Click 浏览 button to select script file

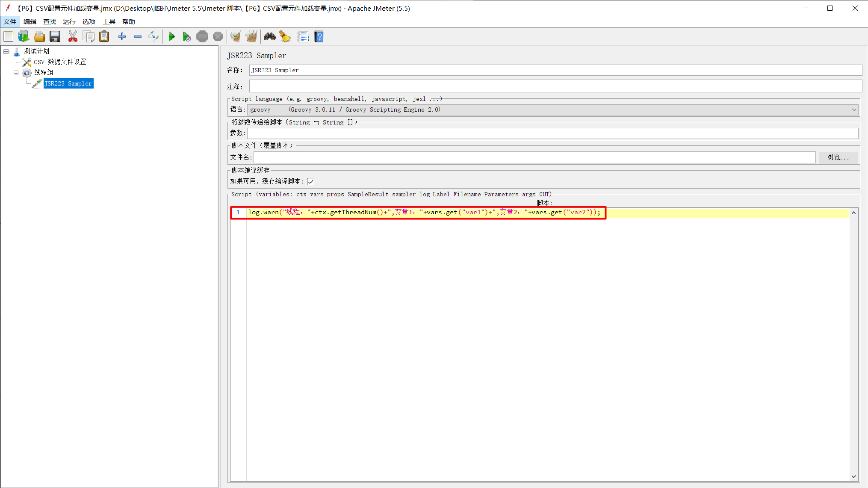coord(839,157)
